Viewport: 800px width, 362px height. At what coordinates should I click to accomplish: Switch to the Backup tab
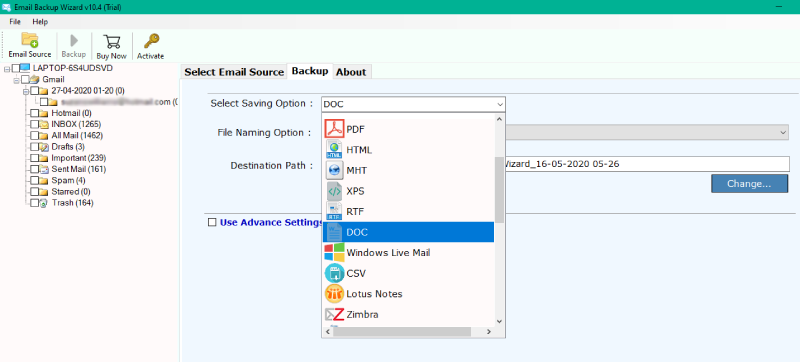310,71
